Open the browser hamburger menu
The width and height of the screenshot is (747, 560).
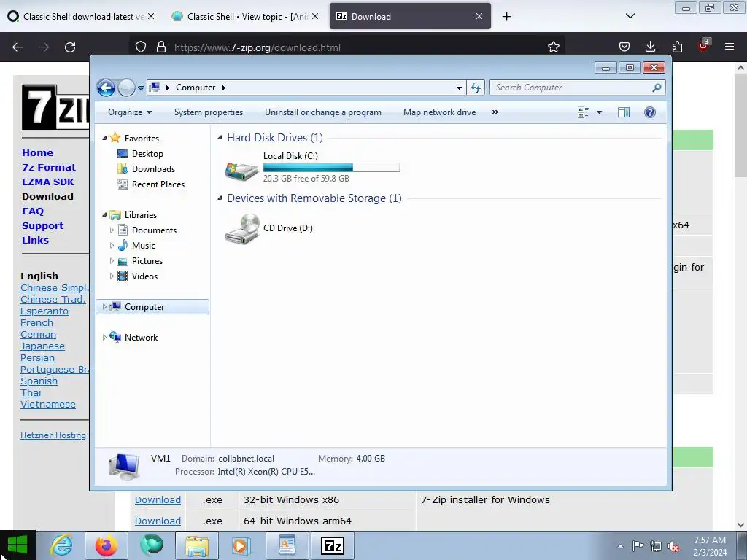click(729, 47)
